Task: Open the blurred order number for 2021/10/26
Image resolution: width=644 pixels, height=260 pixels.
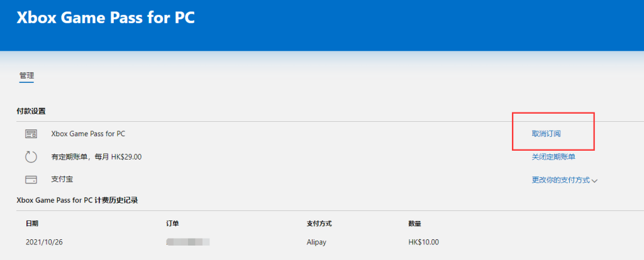Action: [x=188, y=242]
